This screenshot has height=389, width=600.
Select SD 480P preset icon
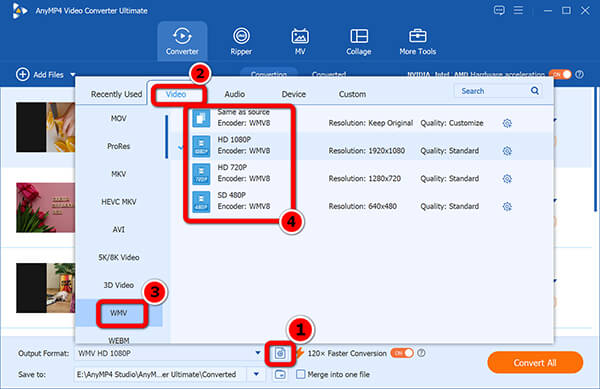pyautogui.click(x=201, y=202)
